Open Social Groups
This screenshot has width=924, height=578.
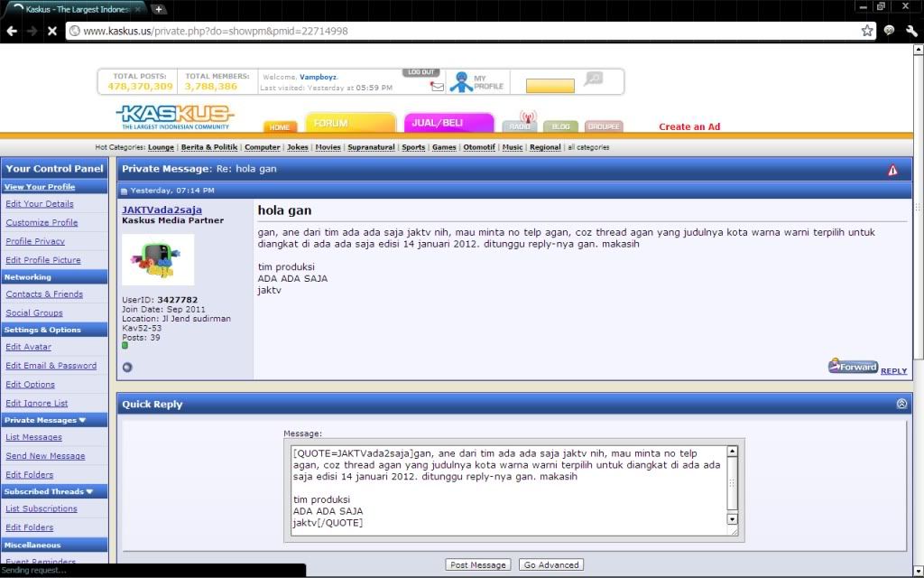tap(34, 313)
